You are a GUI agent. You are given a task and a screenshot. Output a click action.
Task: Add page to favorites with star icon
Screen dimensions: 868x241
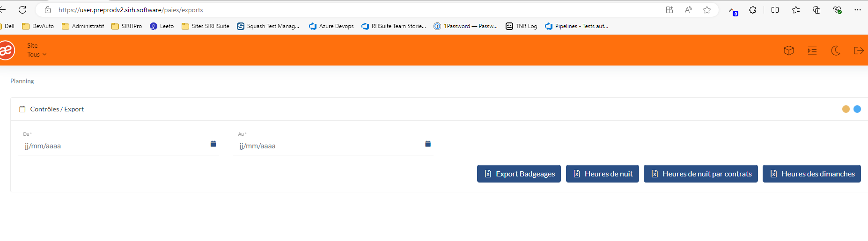point(707,10)
